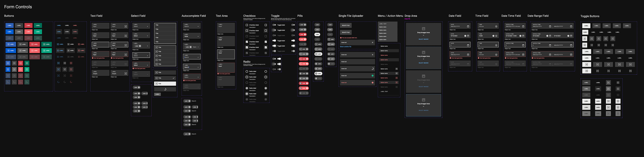Viewport: 644px width, 157px height.
Task: Click LABEL TEXT header atop first action menu
Action: coord(382,24)
